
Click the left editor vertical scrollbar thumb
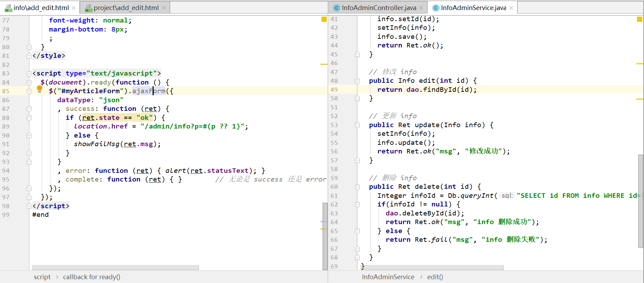coord(325,236)
